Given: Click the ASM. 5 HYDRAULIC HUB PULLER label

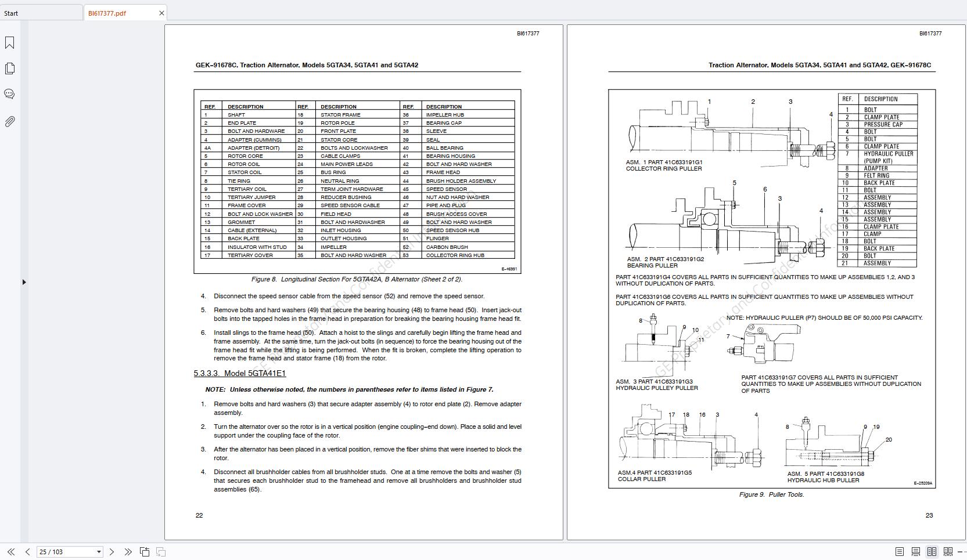Looking at the screenshot, I should [825, 477].
